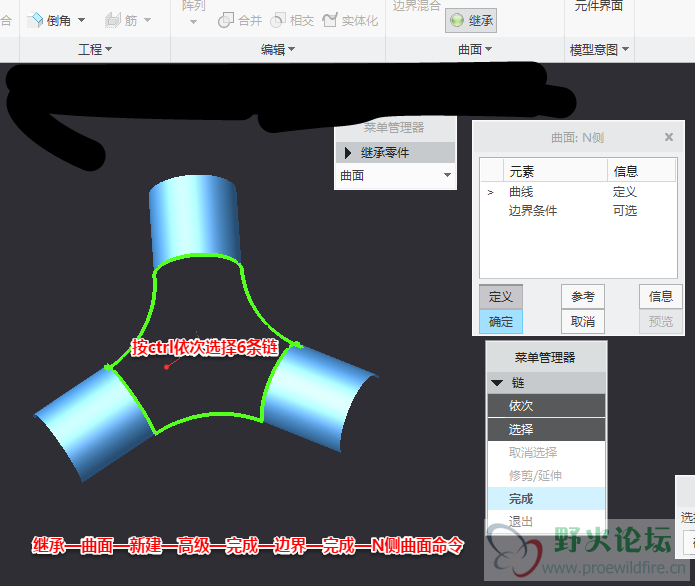Expand the 编辑 group menu
695x586 pixels.
coord(277,49)
